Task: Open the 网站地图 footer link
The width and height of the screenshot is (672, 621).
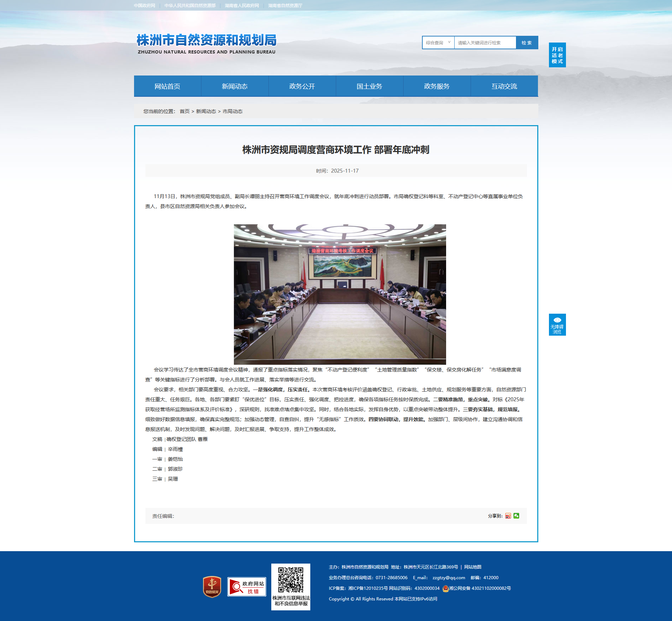Action: (473, 567)
